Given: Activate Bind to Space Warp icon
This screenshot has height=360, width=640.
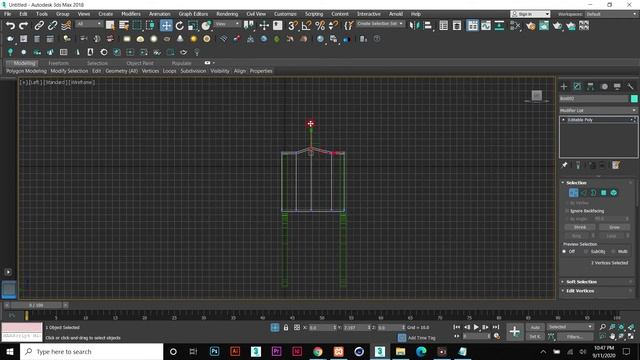Looking at the screenshot, I should 66,26.
